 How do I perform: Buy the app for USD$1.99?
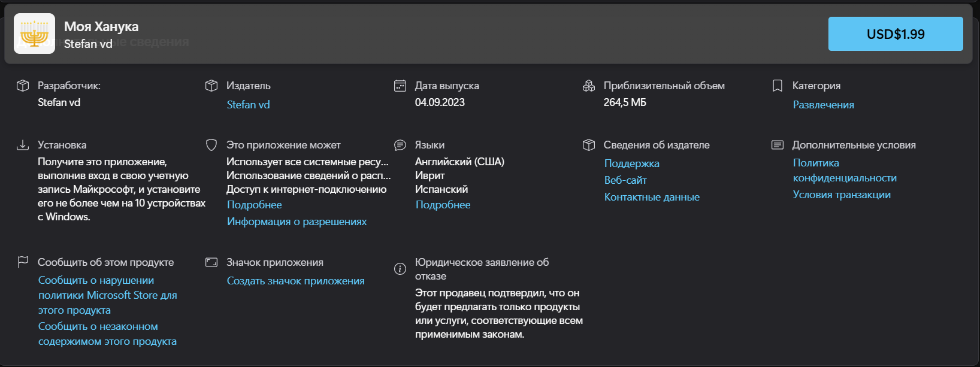895,34
